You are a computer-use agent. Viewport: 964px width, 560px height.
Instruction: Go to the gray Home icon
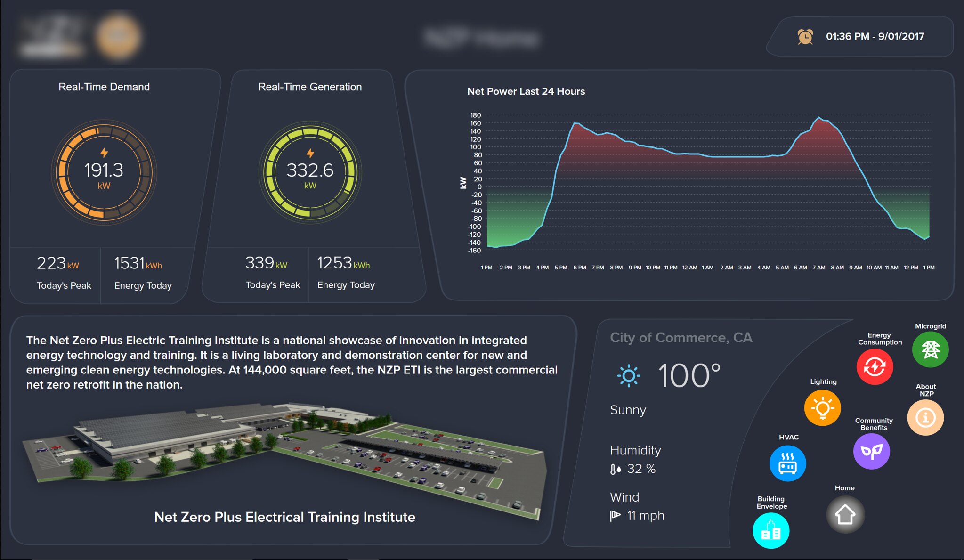(x=845, y=514)
